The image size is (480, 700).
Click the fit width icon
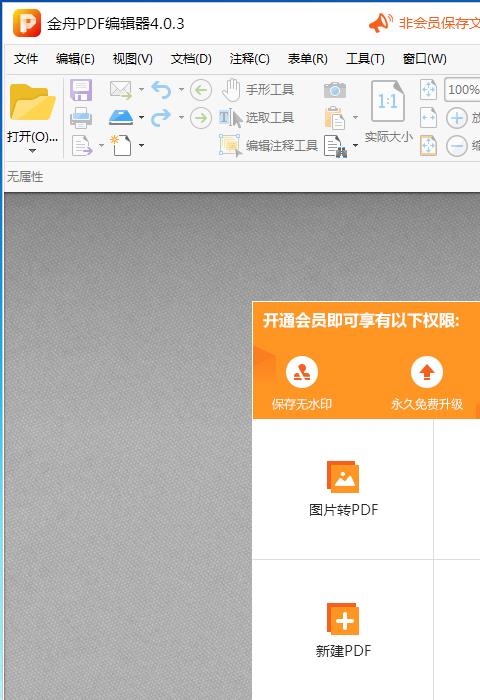428,118
